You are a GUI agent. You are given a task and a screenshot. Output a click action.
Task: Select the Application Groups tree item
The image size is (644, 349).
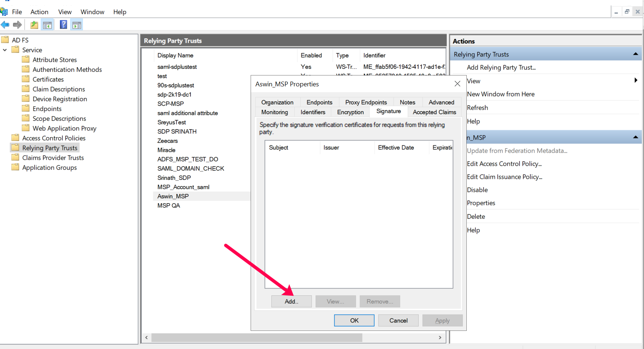pos(49,168)
